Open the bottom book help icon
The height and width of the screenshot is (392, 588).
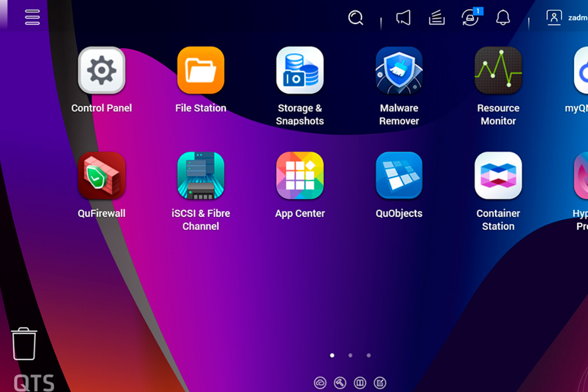click(360, 383)
